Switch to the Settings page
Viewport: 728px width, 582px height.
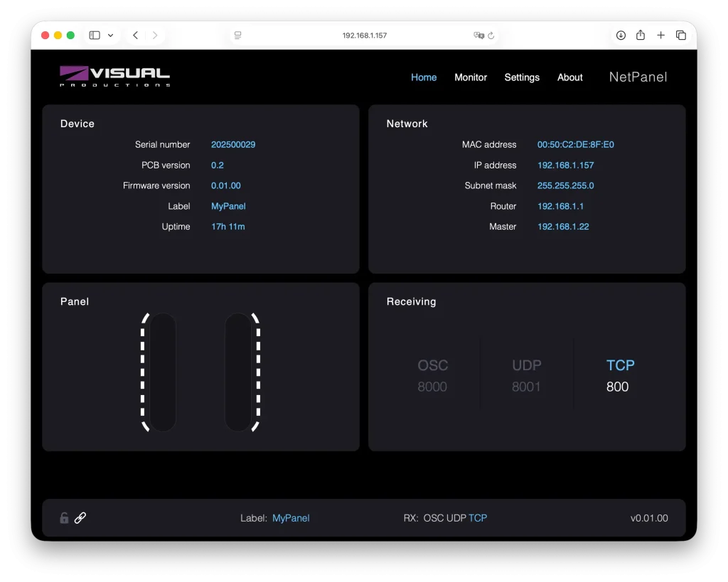tap(522, 77)
